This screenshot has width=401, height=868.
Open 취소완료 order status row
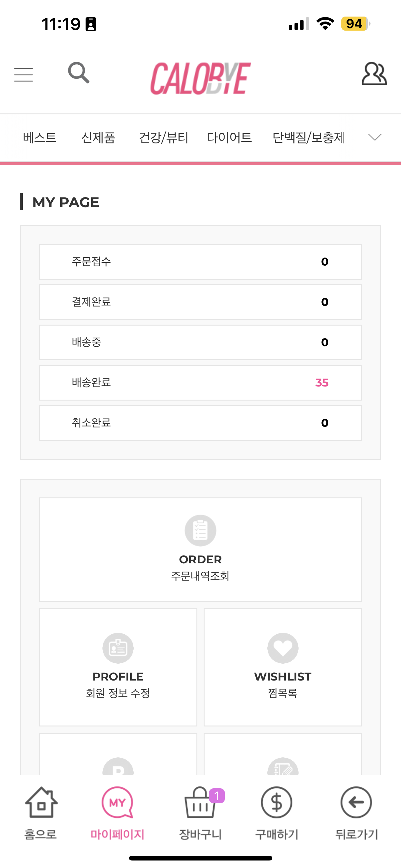coord(200,423)
